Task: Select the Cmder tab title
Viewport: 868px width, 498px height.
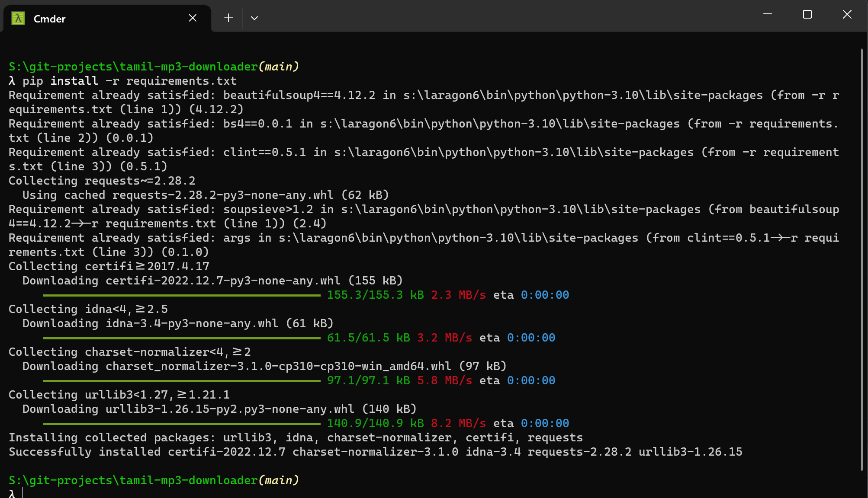Action: (x=49, y=19)
